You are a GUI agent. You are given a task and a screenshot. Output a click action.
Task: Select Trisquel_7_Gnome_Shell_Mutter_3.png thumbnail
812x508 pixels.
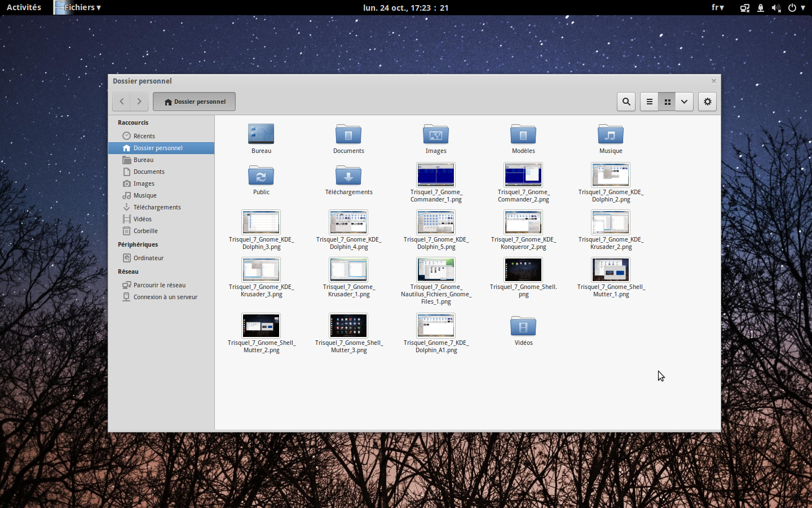pos(348,326)
